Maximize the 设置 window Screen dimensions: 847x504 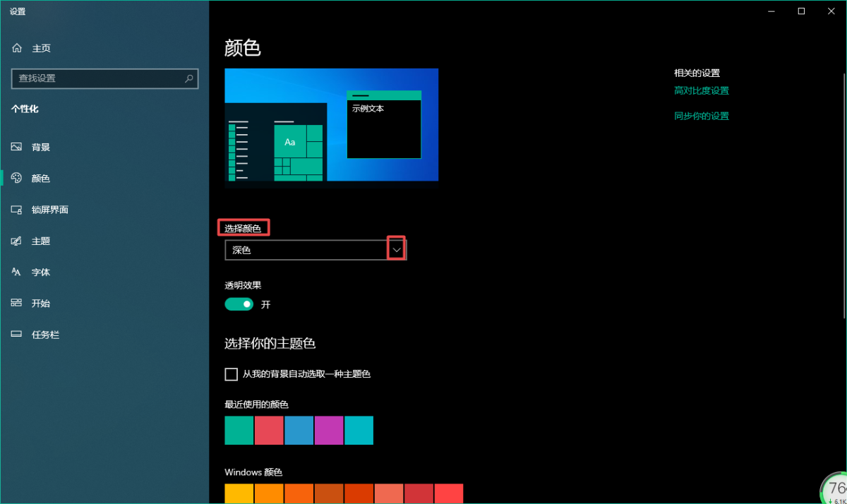point(801,11)
